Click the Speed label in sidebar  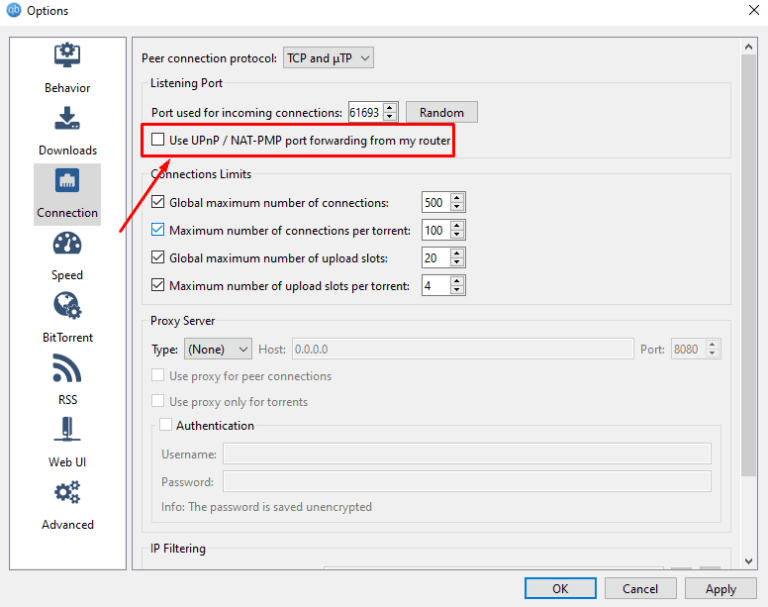[67, 275]
